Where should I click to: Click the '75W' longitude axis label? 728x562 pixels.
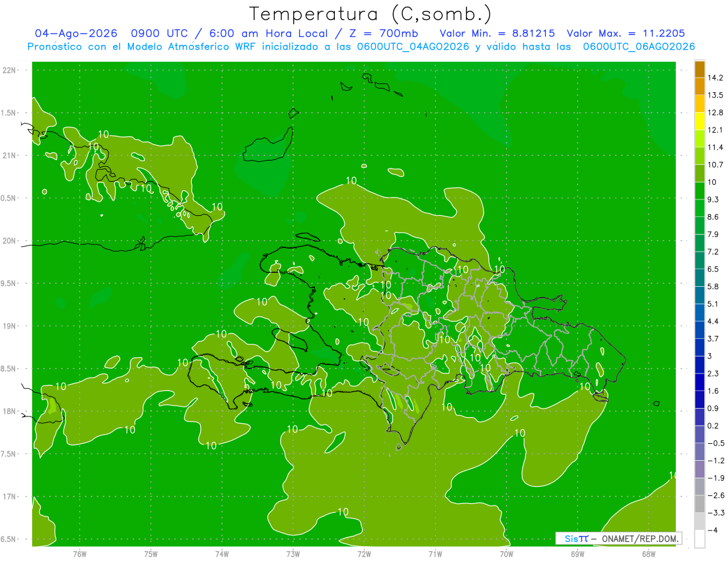pos(151,554)
